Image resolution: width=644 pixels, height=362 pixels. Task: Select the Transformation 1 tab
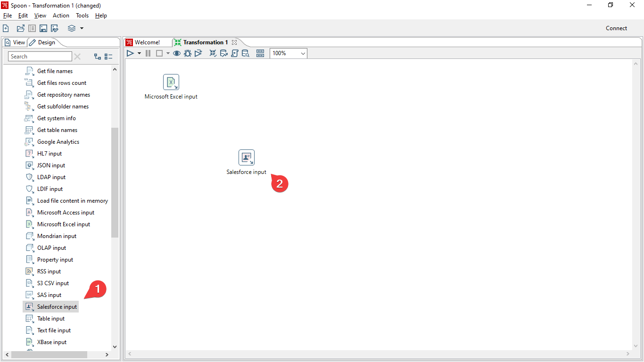201,42
